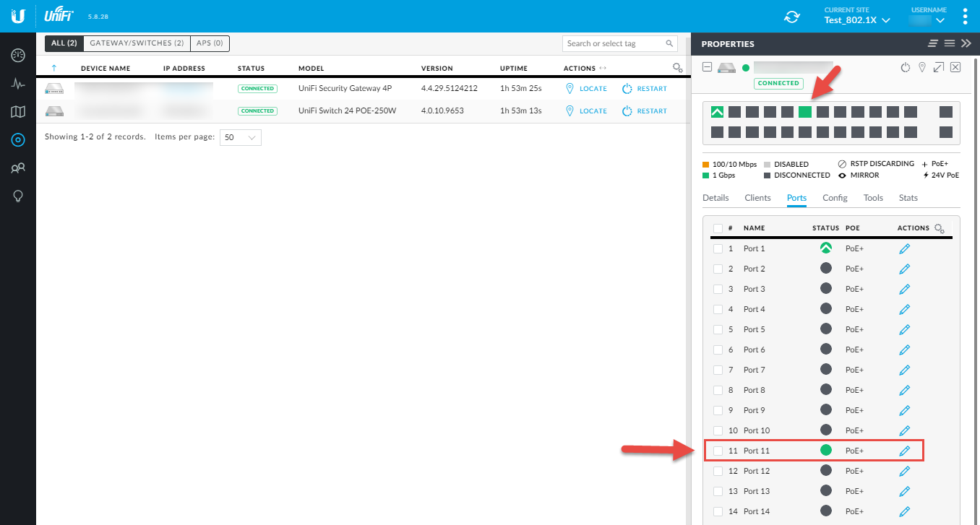
Task: Check the Port 12 checkbox
Action: [718, 471]
